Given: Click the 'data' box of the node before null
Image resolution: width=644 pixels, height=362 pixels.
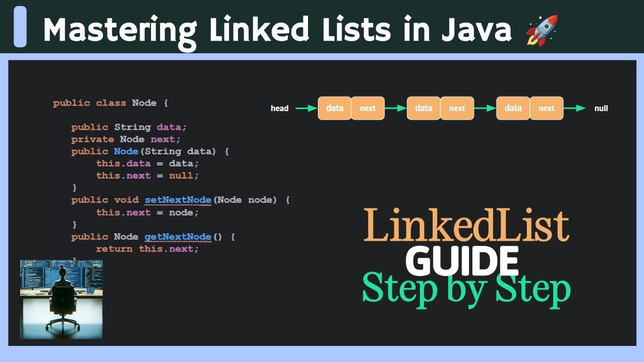Looking at the screenshot, I should (513, 108).
